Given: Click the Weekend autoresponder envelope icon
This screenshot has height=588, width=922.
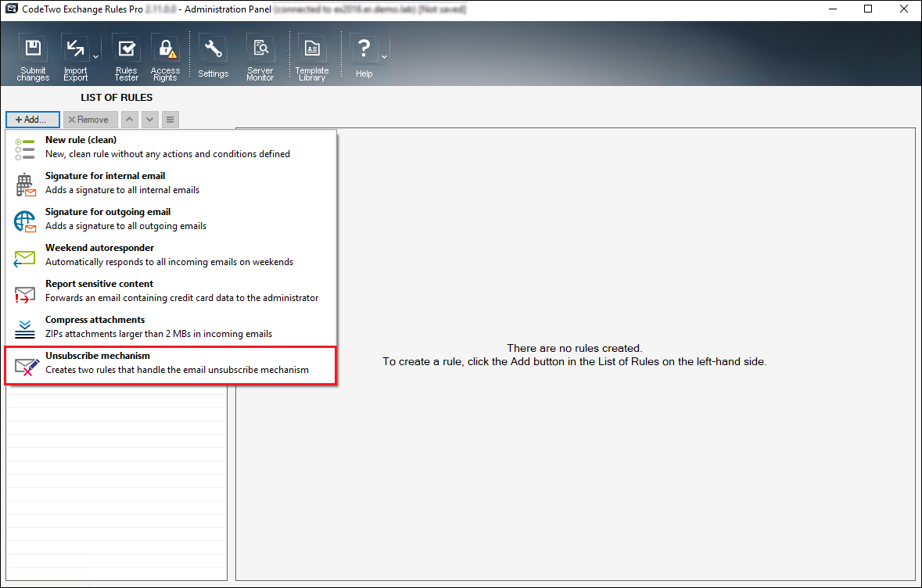Looking at the screenshot, I should tap(24, 259).
